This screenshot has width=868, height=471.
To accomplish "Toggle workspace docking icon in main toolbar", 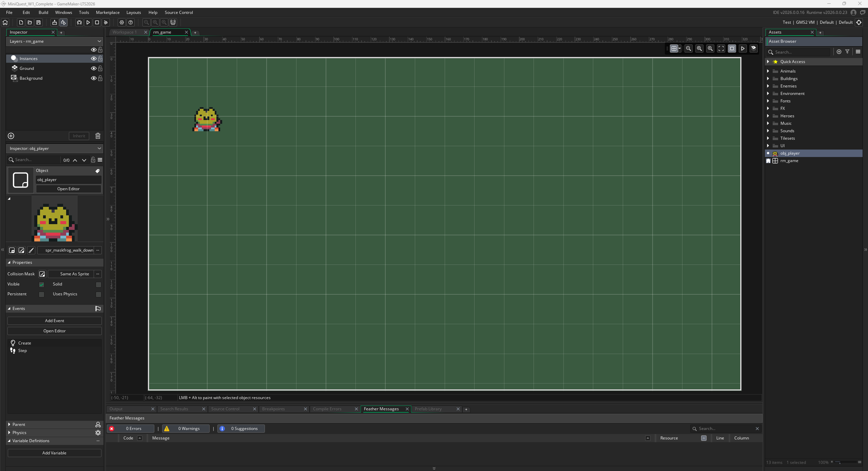I will pyautogui.click(x=173, y=22).
